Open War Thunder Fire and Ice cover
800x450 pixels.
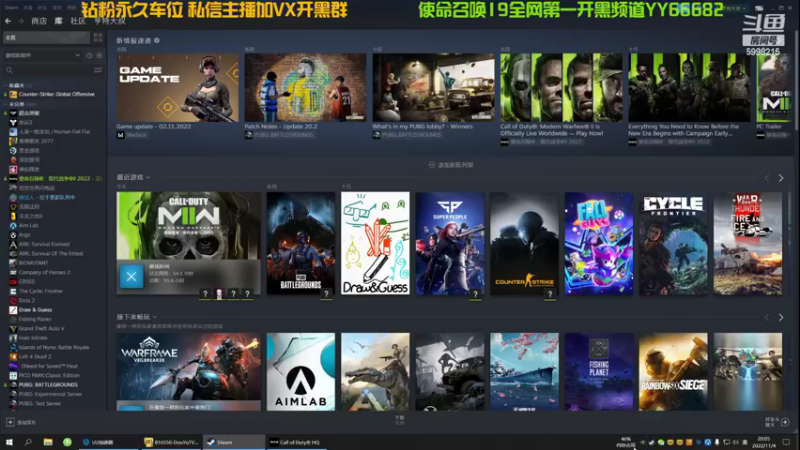click(x=747, y=243)
